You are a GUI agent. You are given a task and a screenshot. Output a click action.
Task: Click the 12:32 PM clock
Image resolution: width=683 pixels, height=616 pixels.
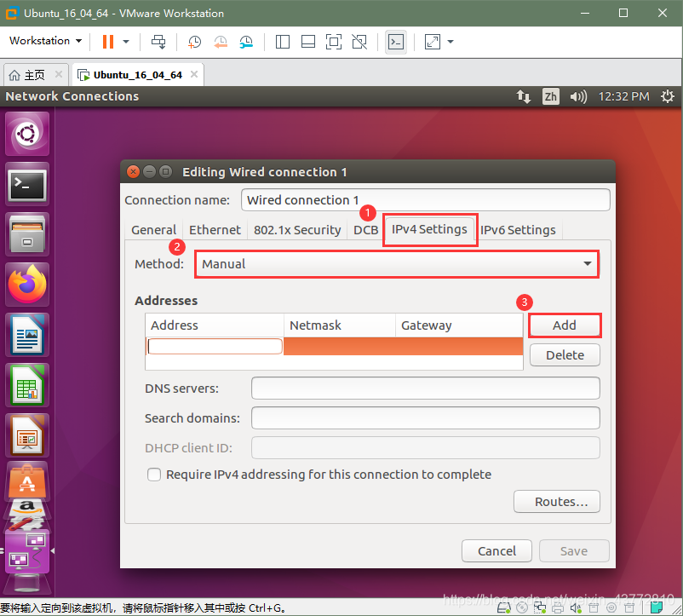click(623, 96)
